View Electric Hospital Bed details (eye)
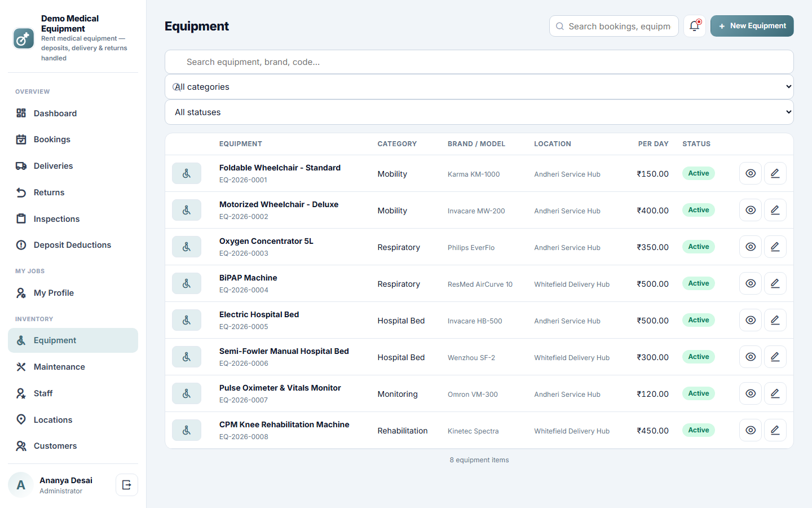The width and height of the screenshot is (812, 508). 751,320
